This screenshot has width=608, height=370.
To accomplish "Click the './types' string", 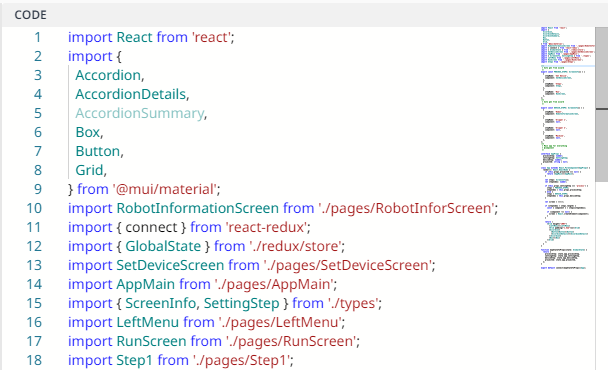I will [353, 303].
